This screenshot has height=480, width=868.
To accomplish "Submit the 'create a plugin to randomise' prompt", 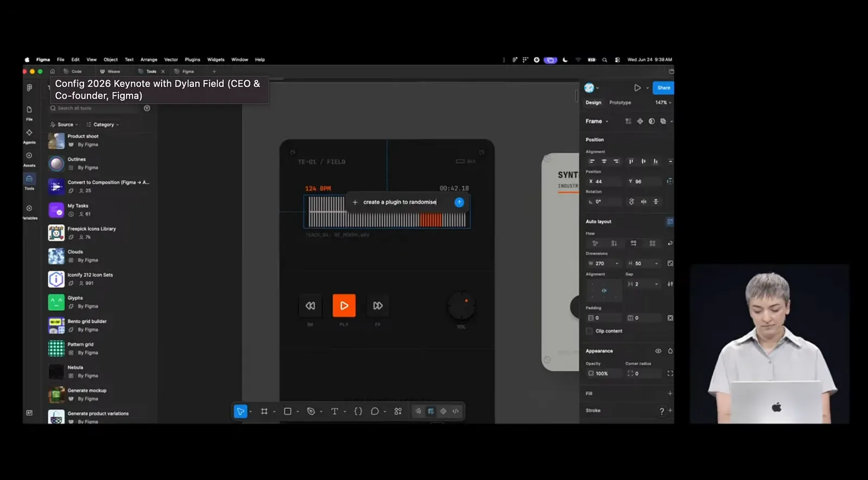I will point(459,202).
